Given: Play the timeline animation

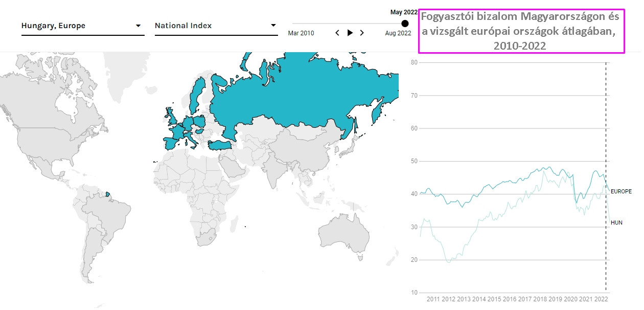Looking at the screenshot, I should pos(350,33).
